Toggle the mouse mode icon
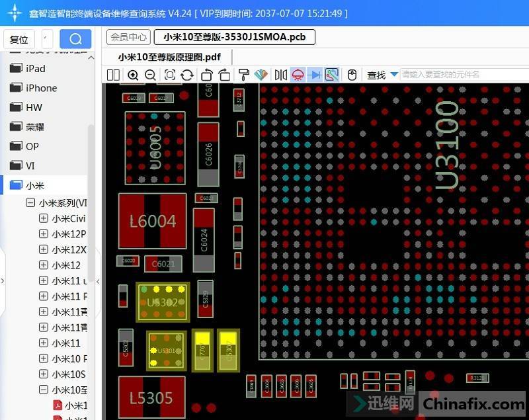Screen dimensions: 529x420 pyautogui.click(x=352, y=75)
